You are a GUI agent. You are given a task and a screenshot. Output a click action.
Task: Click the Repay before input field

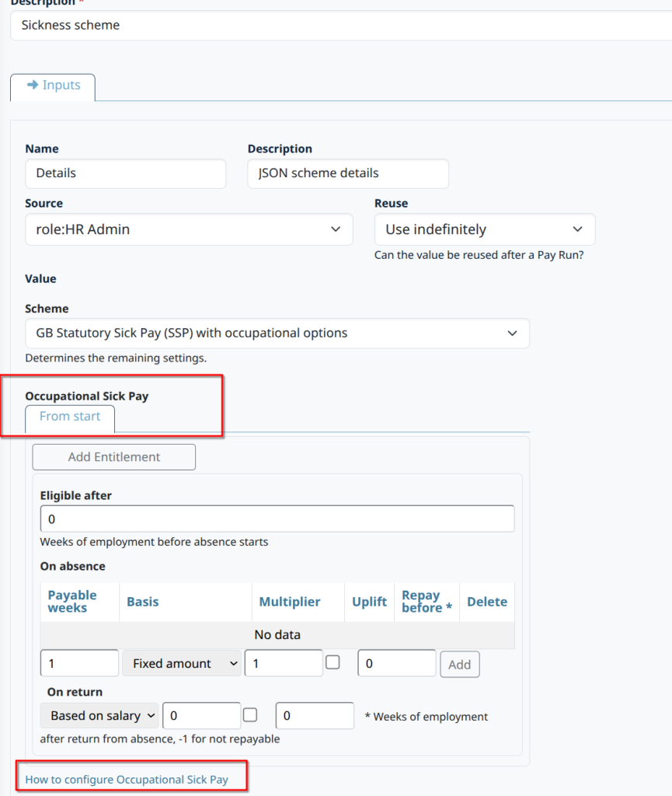[x=397, y=664]
